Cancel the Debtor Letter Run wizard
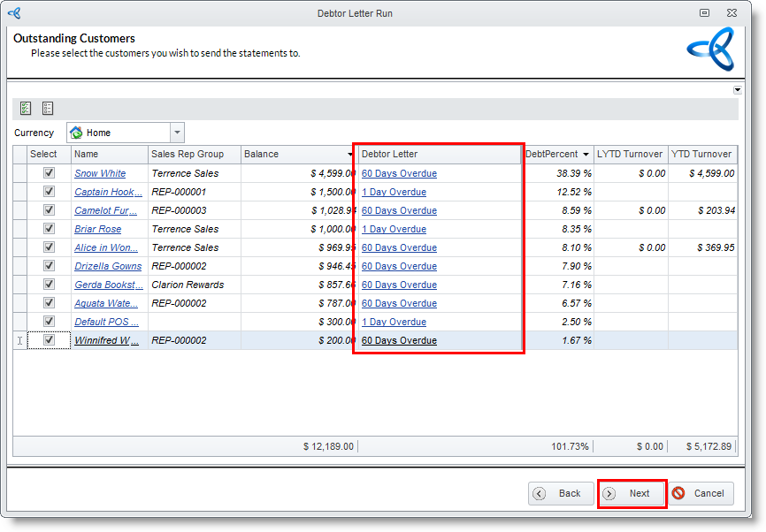Viewport: 766px width, 532px height. coord(701,493)
